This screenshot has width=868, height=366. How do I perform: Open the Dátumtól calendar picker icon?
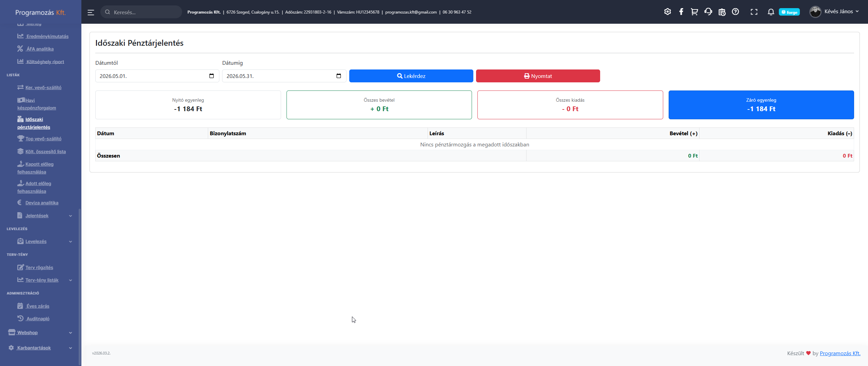212,76
